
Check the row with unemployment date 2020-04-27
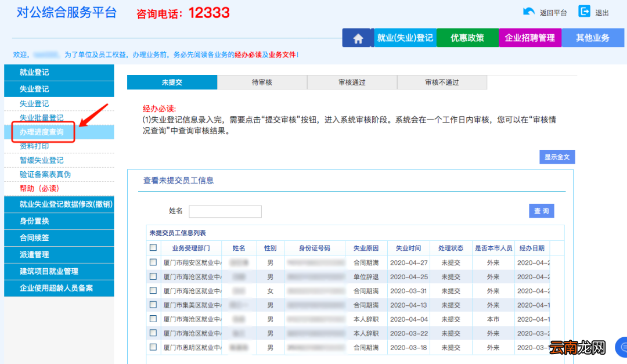[x=153, y=262]
